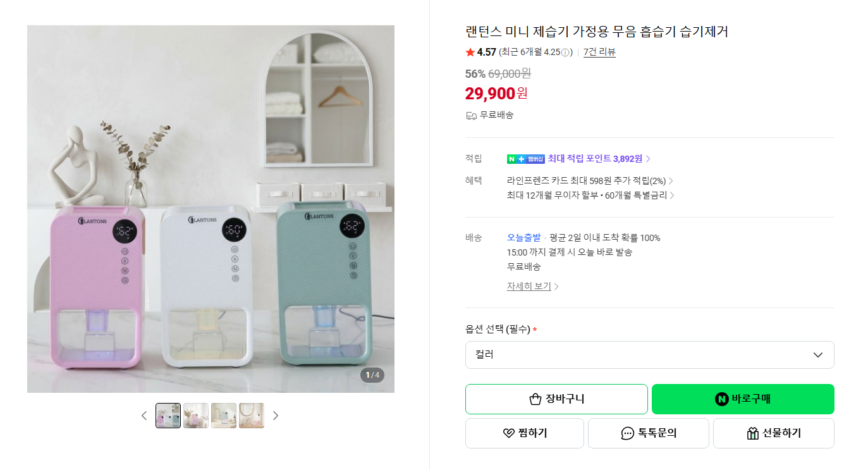Show previous thumbnail with left arrow

(x=144, y=416)
